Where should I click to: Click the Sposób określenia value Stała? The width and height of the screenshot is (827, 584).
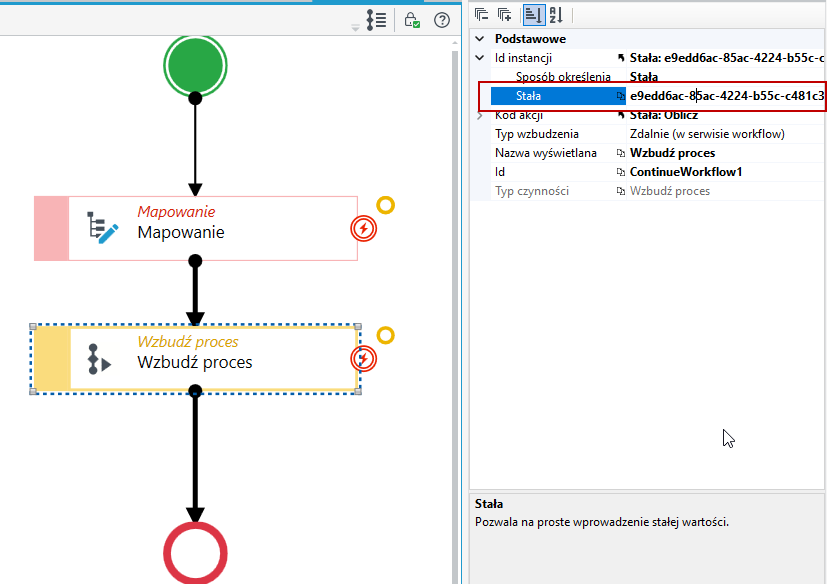pyautogui.click(x=644, y=76)
